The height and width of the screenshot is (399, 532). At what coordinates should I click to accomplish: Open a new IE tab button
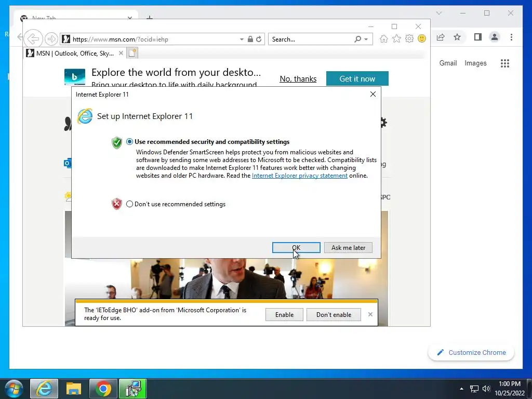(132, 53)
